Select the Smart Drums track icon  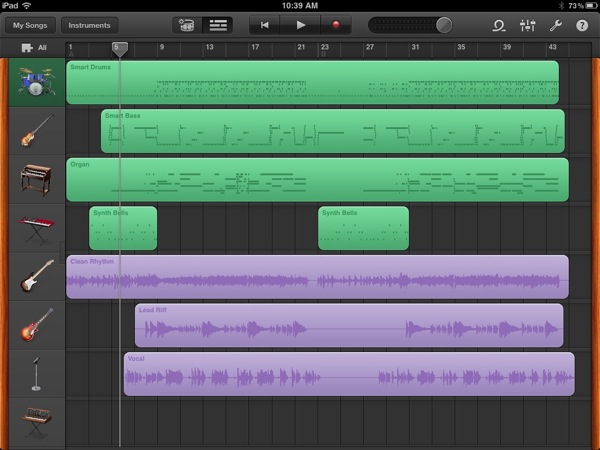click(36, 82)
